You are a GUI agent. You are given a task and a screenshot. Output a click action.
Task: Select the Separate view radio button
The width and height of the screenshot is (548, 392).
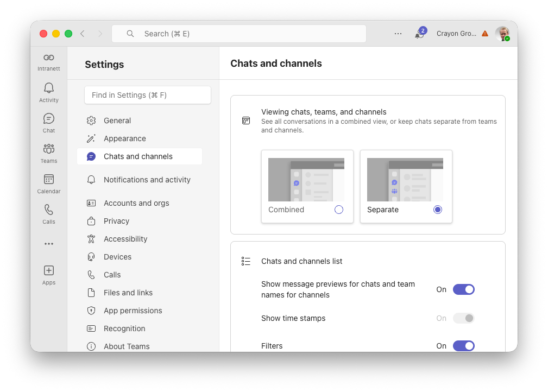click(438, 210)
